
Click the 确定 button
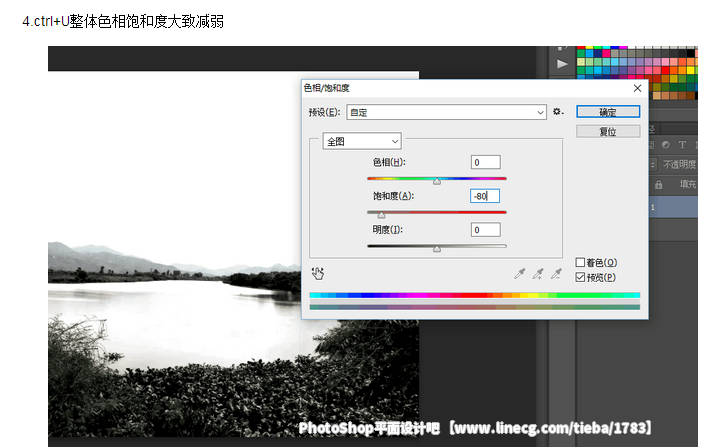point(608,112)
